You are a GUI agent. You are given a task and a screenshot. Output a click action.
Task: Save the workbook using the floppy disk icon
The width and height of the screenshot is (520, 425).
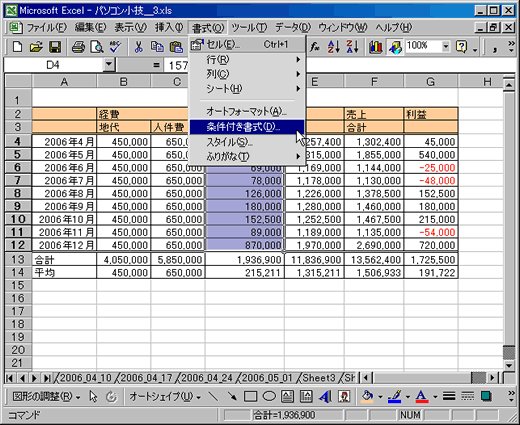tap(55, 46)
